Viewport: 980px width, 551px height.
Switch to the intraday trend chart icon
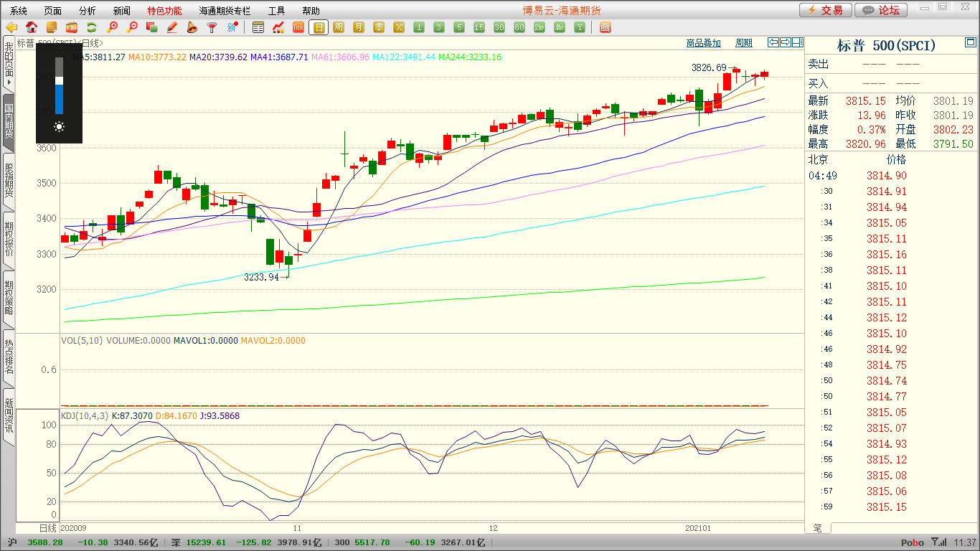click(278, 28)
